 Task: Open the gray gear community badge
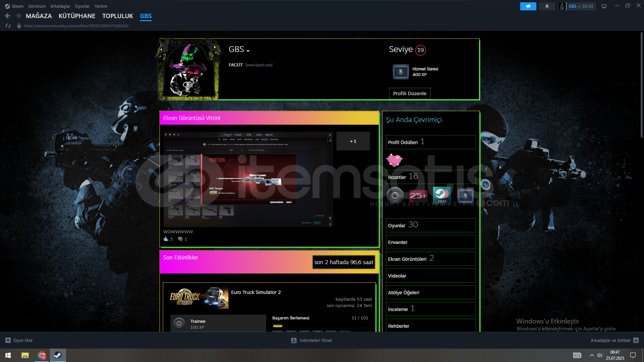point(395,195)
